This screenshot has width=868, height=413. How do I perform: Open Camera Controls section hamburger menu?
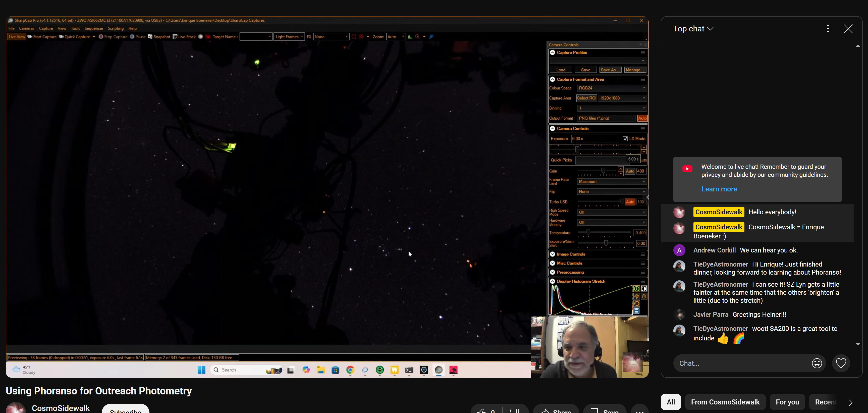click(643, 128)
